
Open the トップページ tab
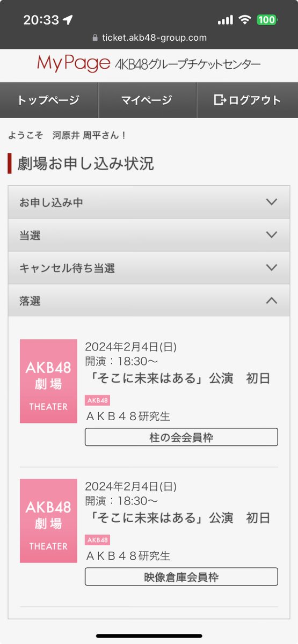coord(49,100)
